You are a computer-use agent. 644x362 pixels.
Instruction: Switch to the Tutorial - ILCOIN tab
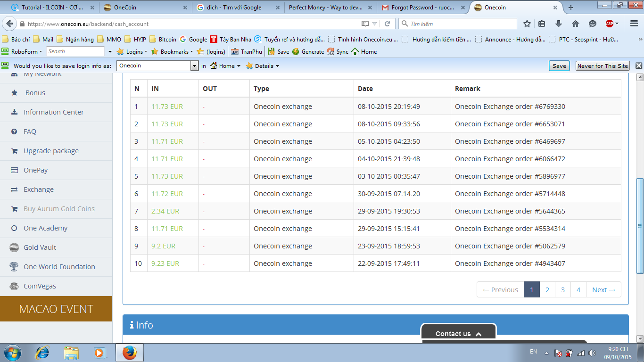point(52,7)
